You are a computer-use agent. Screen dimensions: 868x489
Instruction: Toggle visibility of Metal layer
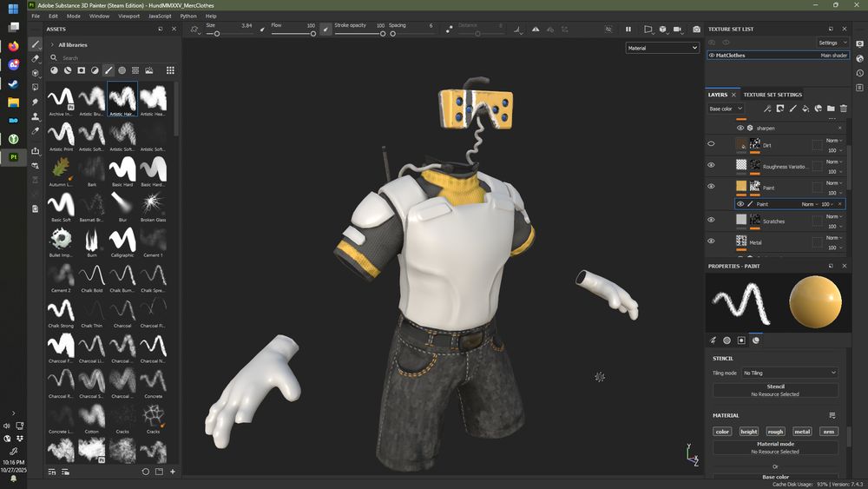(x=712, y=241)
